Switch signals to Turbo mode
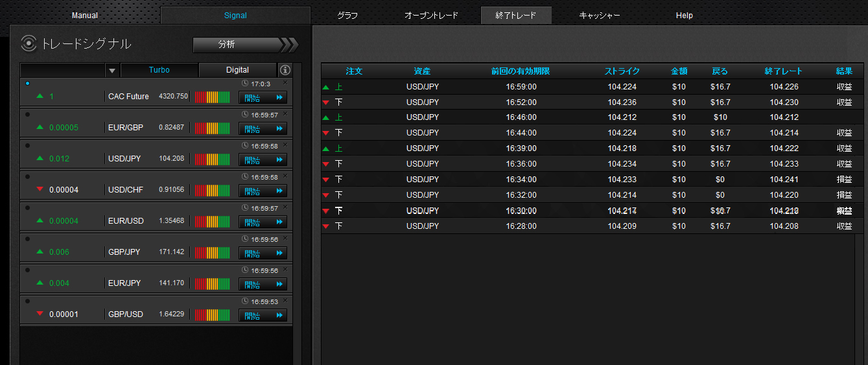The width and height of the screenshot is (868, 365). (x=159, y=70)
